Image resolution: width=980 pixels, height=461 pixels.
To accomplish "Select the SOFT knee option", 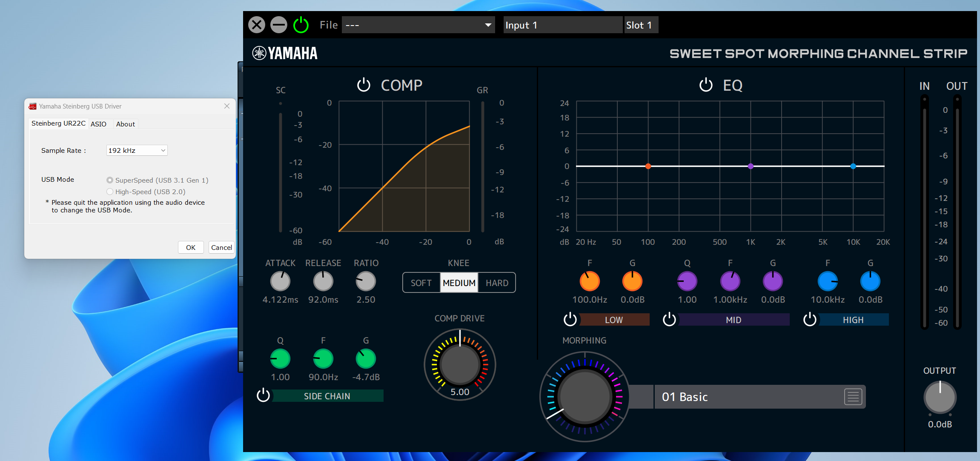I will 421,283.
